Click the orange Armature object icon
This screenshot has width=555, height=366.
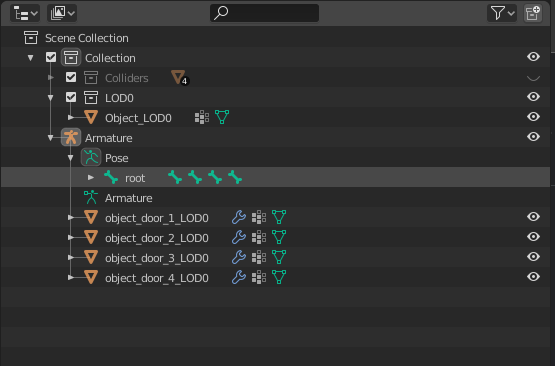tap(71, 137)
